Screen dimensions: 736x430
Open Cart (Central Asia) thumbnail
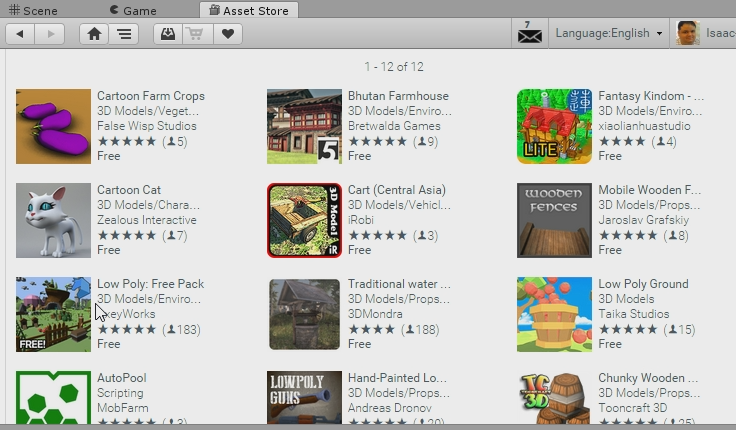pos(304,220)
